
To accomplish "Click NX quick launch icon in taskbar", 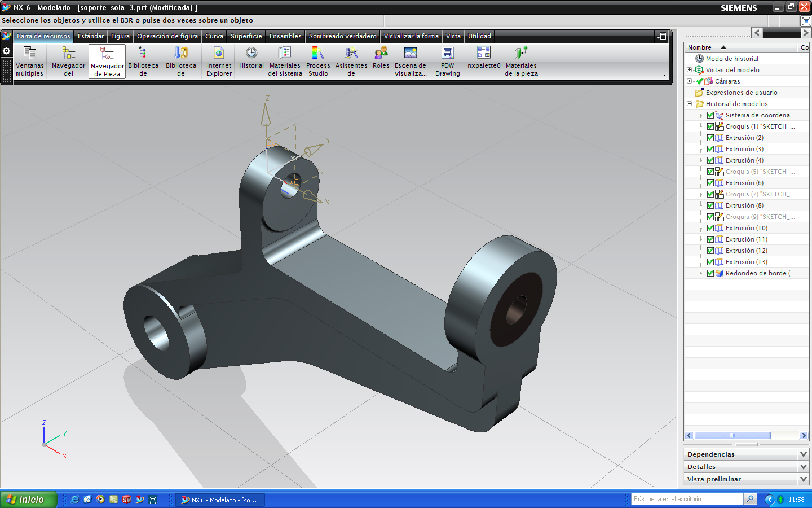I will tap(140, 500).
